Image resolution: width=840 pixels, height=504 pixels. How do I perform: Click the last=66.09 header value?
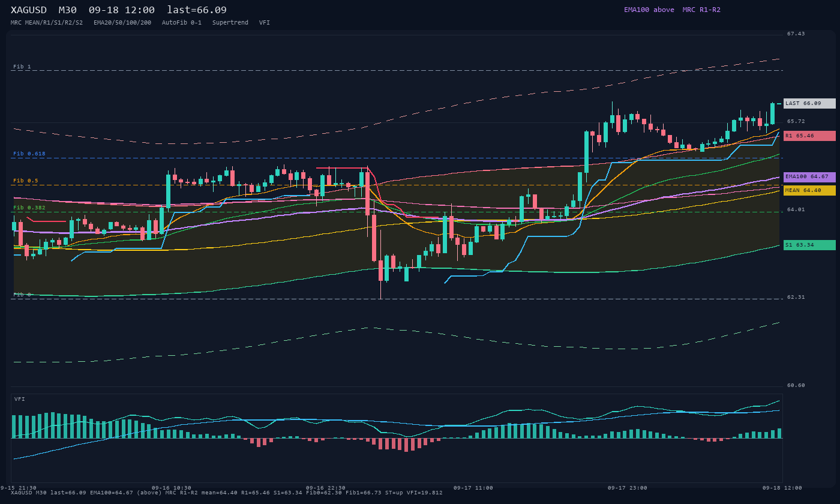point(197,10)
